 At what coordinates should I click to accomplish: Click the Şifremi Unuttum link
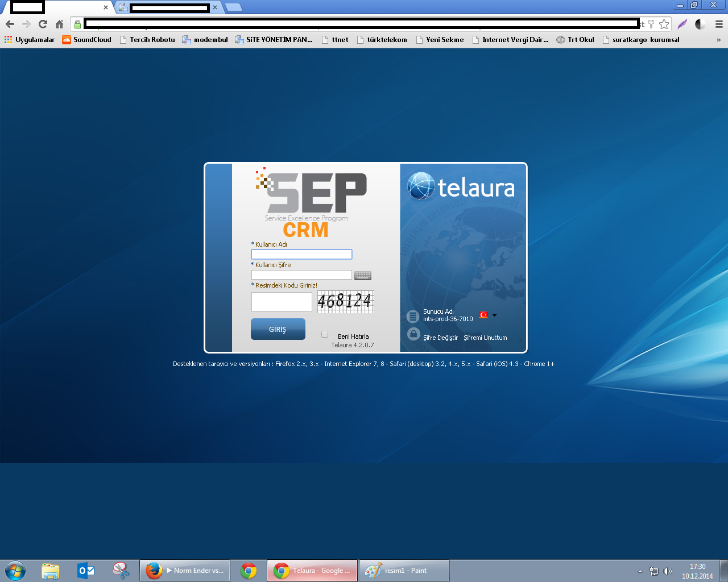tap(485, 338)
